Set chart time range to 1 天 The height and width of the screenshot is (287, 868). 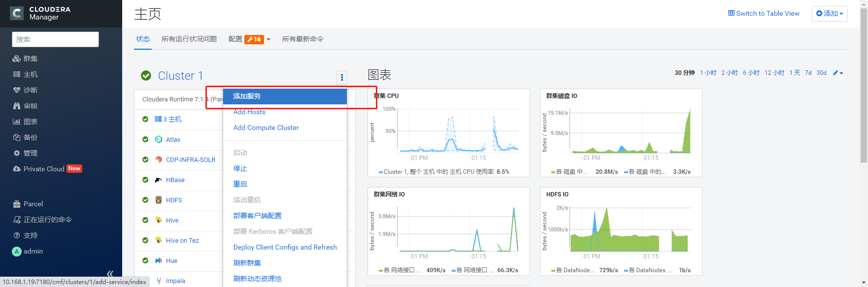click(x=795, y=73)
